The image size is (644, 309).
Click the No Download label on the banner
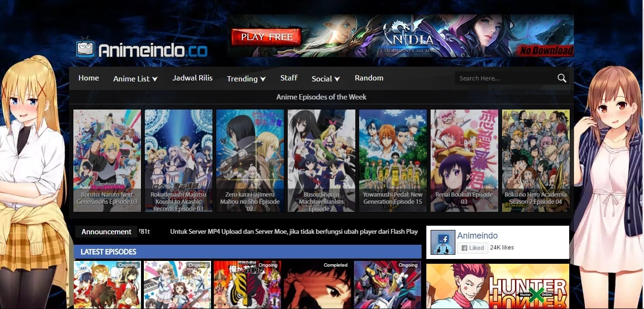[x=546, y=50]
